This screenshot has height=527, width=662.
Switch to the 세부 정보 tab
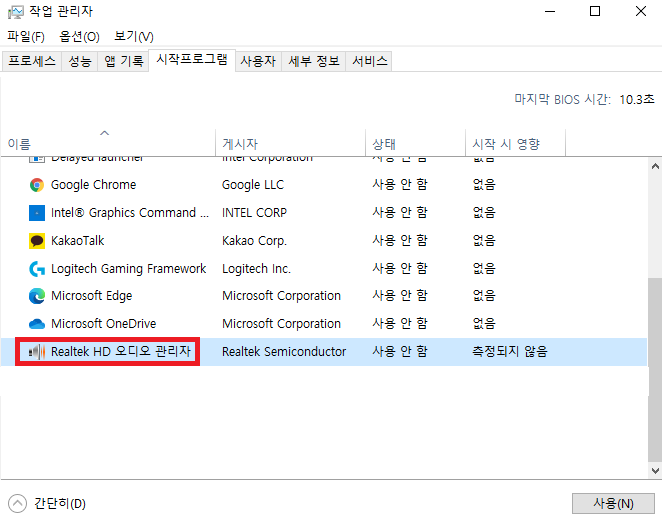314,61
